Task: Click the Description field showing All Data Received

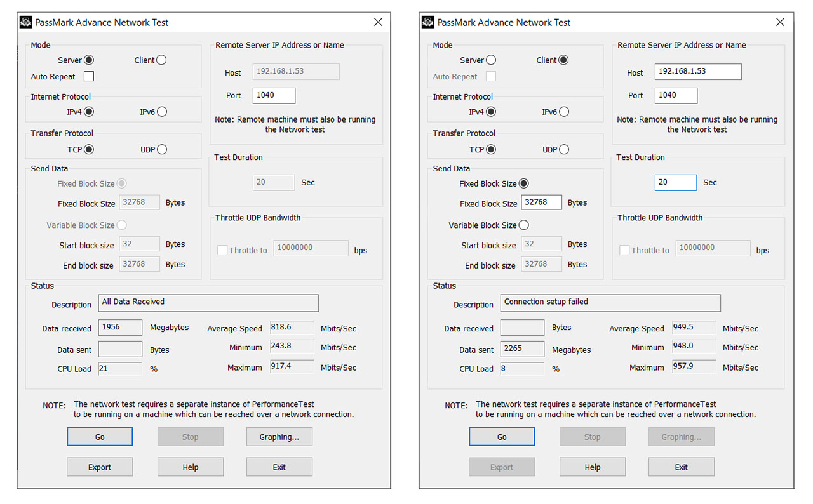Action: pos(208,303)
